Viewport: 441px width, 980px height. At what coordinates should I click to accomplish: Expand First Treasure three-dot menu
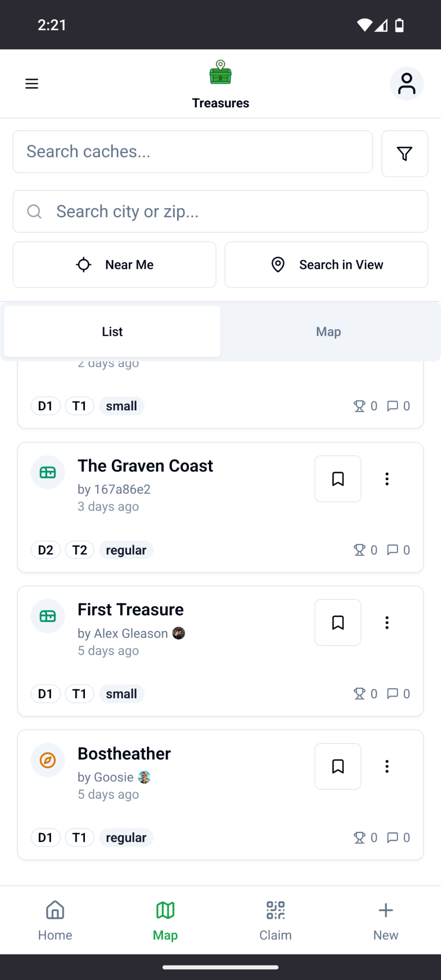click(387, 623)
